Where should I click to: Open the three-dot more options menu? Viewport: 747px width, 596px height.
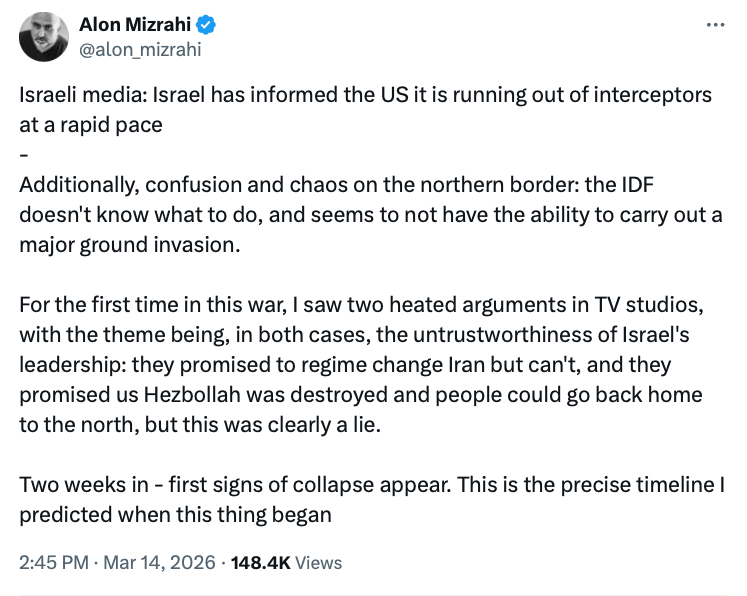(x=714, y=23)
